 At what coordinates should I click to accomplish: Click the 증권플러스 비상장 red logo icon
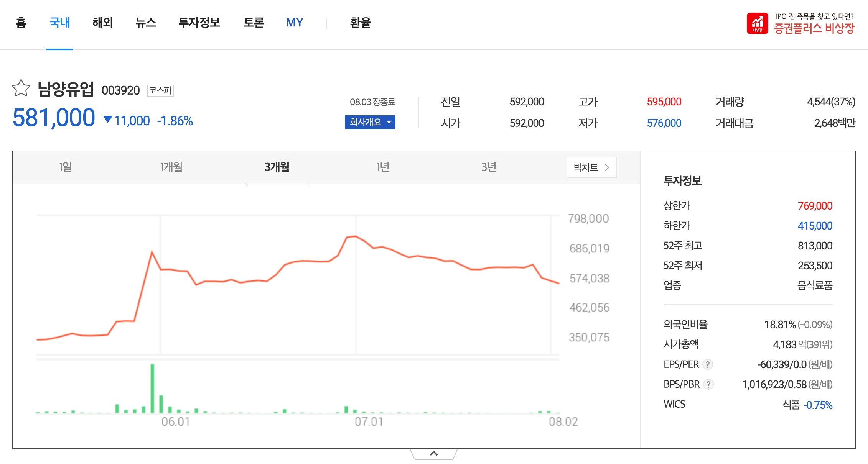pyautogui.click(x=757, y=23)
